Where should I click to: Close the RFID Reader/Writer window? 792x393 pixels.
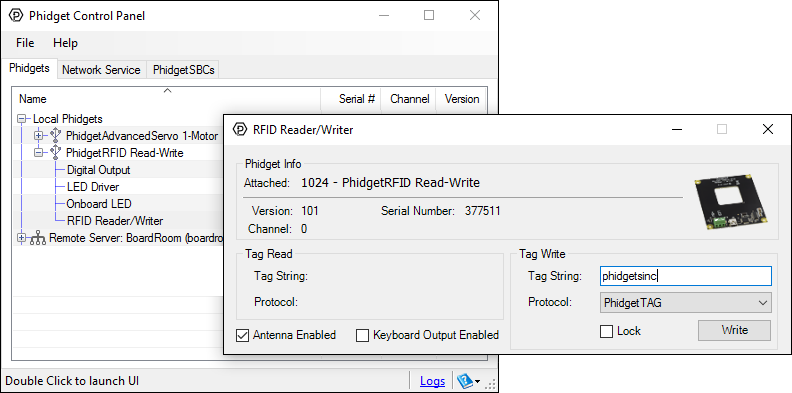click(767, 129)
